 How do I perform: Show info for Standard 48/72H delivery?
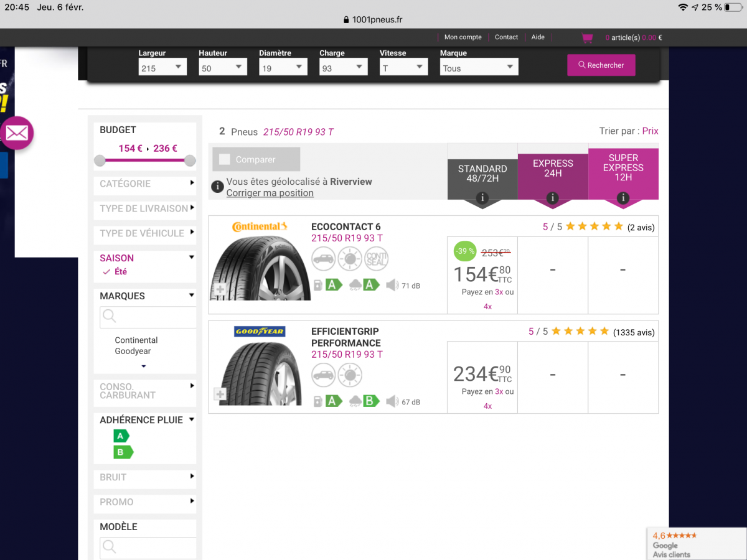pyautogui.click(x=482, y=198)
